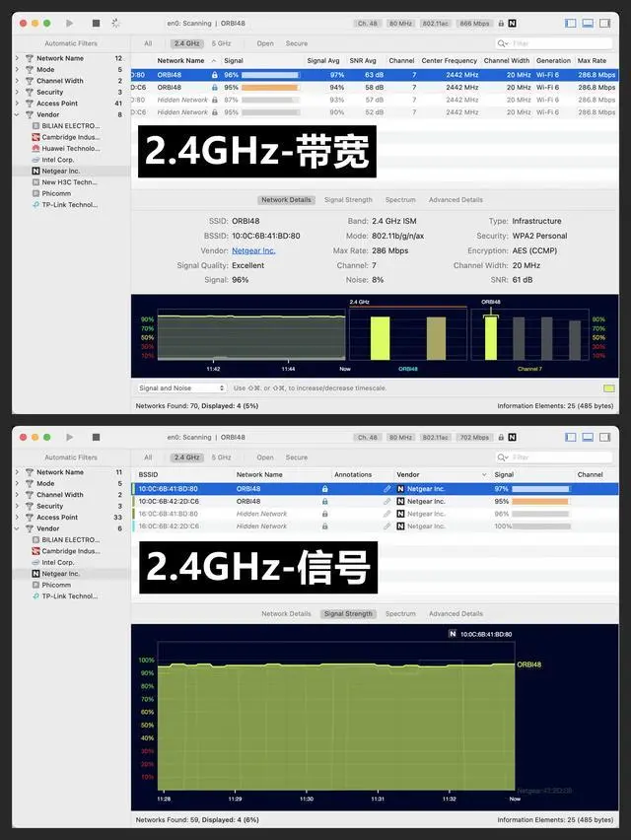Click Netgear N icon in 16:0C:6B:41:BD:80 row
Image resolution: width=631 pixels, height=840 pixels.
coord(400,514)
